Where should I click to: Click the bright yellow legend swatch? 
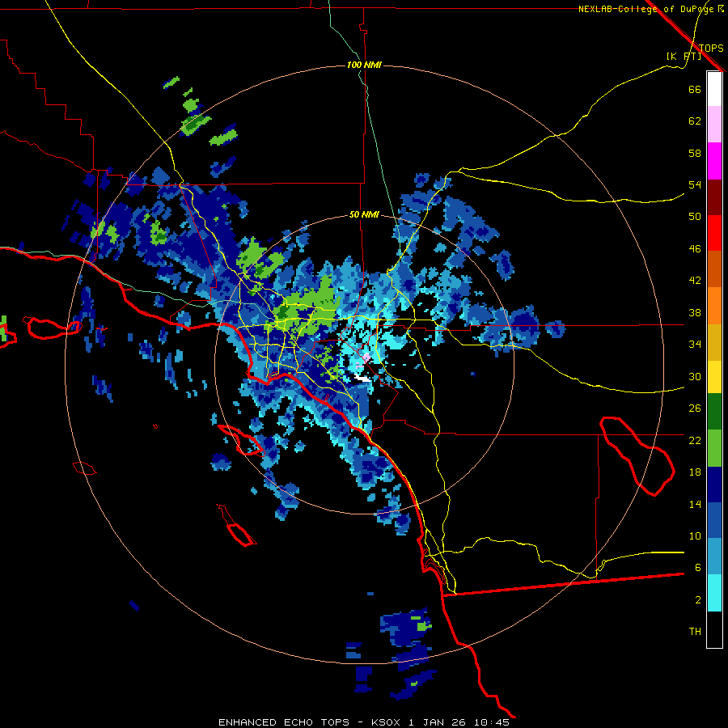(714, 377)
